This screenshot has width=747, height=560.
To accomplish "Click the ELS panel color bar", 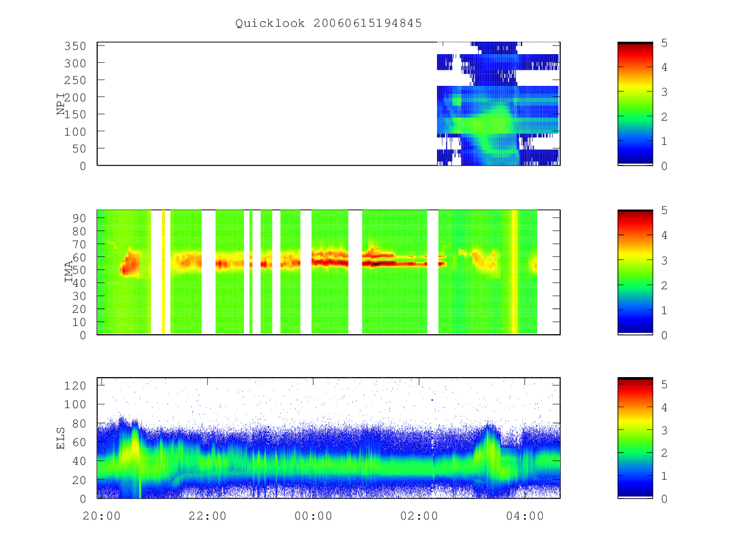I will coord(635,438).
